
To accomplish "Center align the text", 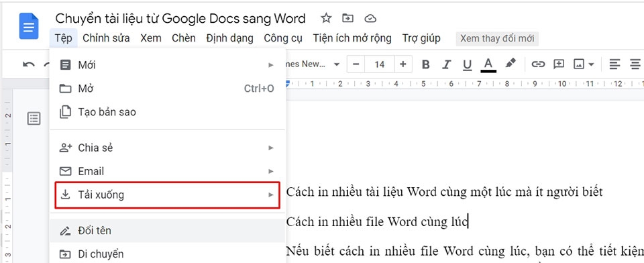I will tap(635, 64).
